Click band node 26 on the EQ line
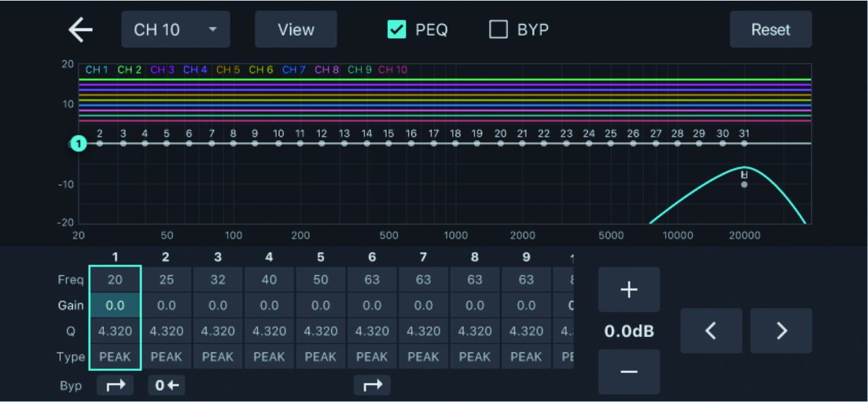 (x=633, y=144)
